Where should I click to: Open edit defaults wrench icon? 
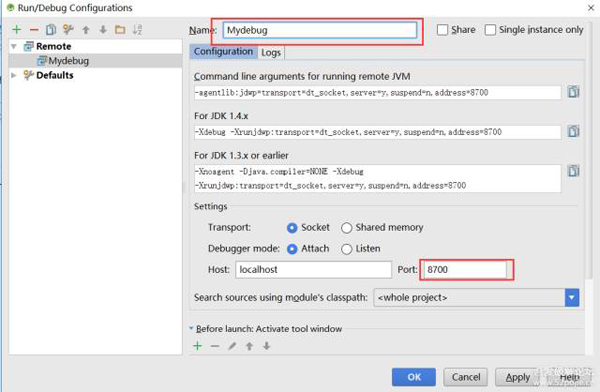click(x=68, y=29)
